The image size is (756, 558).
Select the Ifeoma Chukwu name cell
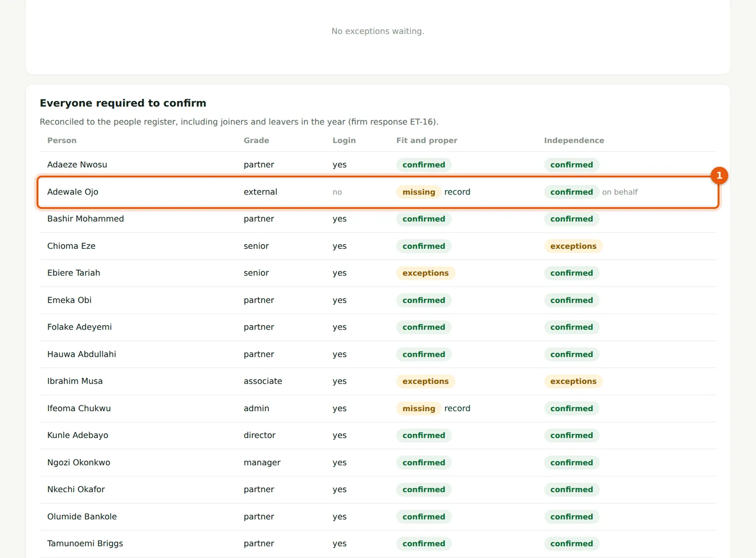79,408
